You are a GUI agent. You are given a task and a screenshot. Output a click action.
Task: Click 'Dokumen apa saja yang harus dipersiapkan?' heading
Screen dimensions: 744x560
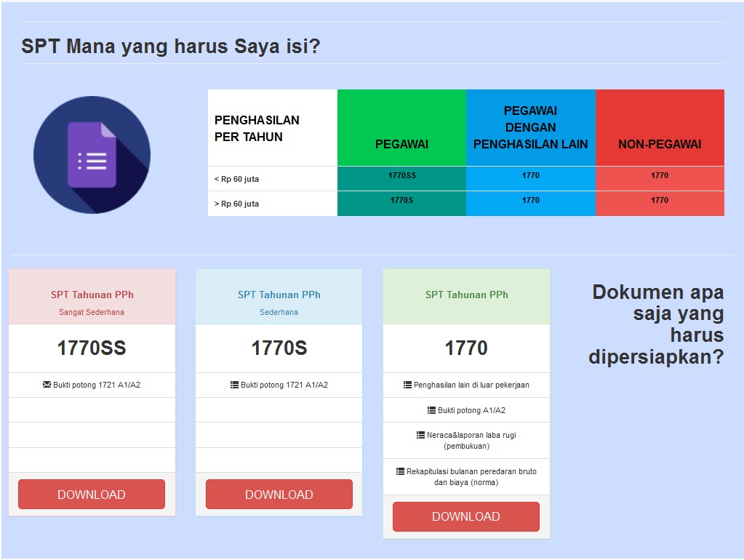coord(656,324)
